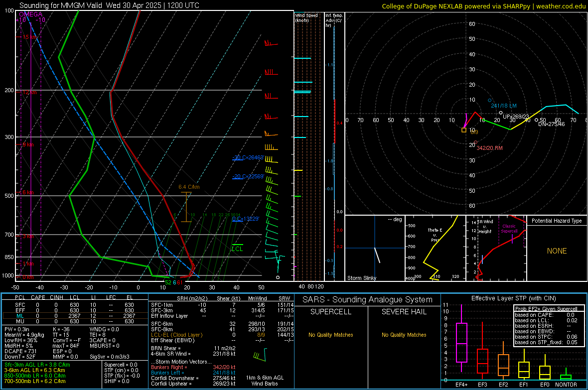The image size is (588, 390).
Task: Click the Sfc-3km AGL LR = 3.8 C/km line
Action: pos(37,365)
